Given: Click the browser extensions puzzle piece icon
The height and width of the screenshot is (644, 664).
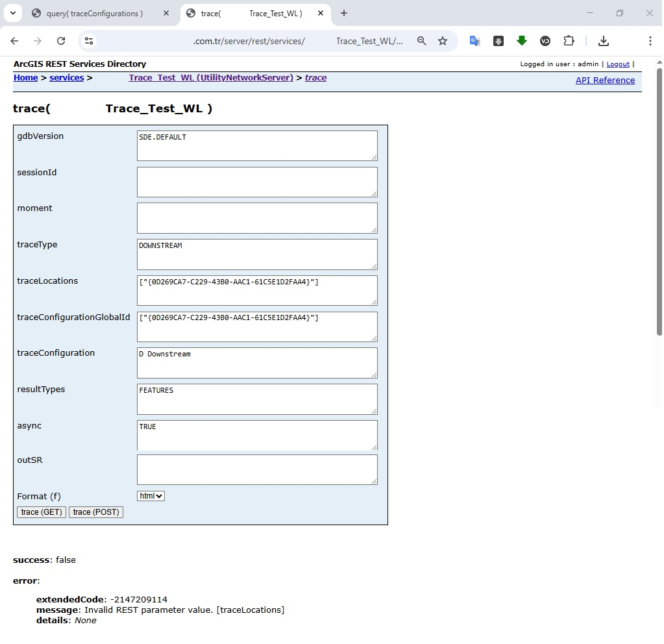Looking at the screenshot, I should pos(569,40).
